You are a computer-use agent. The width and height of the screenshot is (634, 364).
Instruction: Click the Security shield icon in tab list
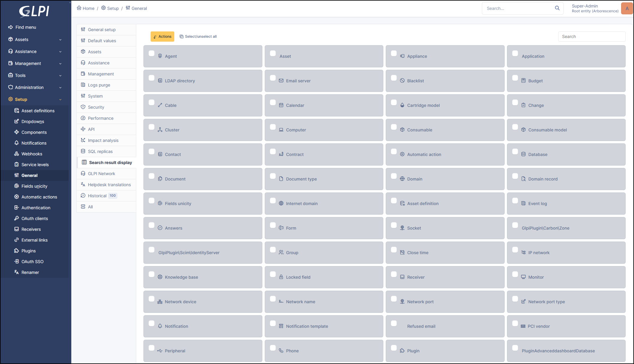pos(83,107)
